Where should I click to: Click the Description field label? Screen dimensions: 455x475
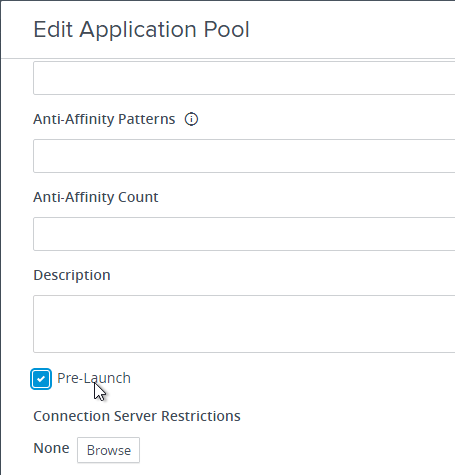click(x=72, y=275)
